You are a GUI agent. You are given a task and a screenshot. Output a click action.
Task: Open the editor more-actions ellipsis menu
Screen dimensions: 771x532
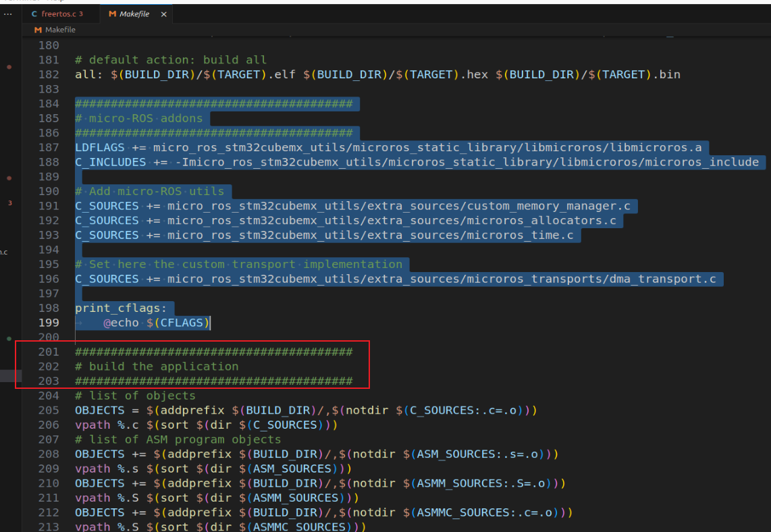click(7, 14)
